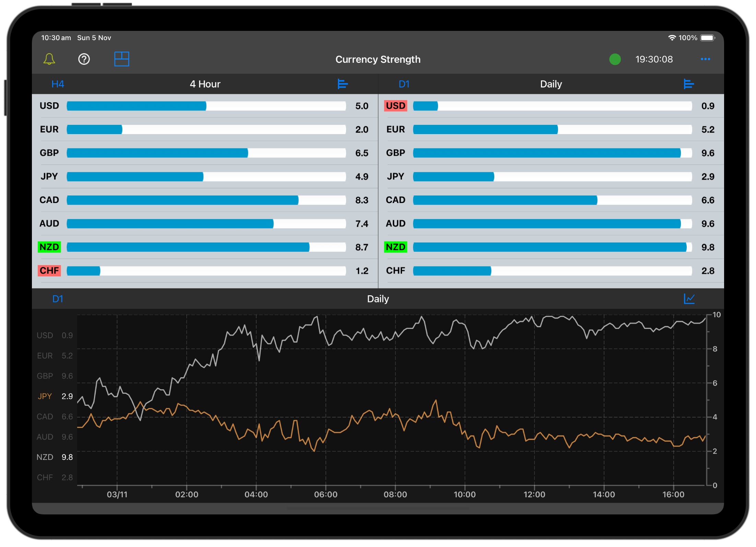The height and width of the screenshot is (547, 756).
Task: Tap the 19:30:08 server clock
Action: 654,59
